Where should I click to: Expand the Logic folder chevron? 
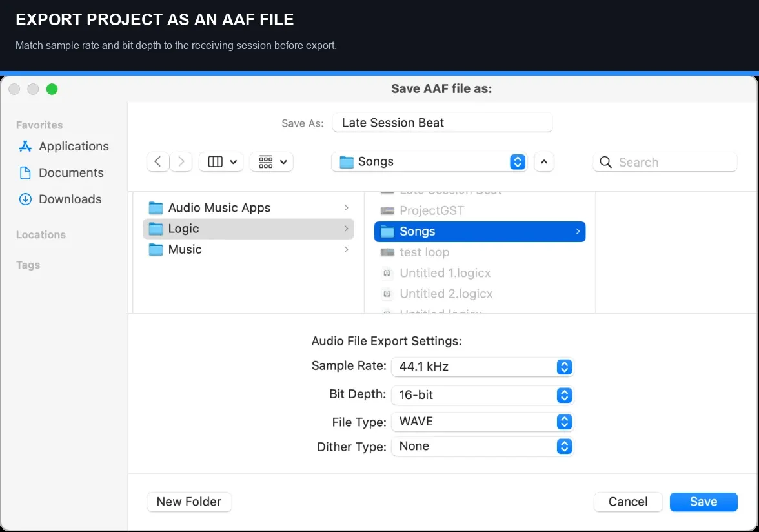346,229
